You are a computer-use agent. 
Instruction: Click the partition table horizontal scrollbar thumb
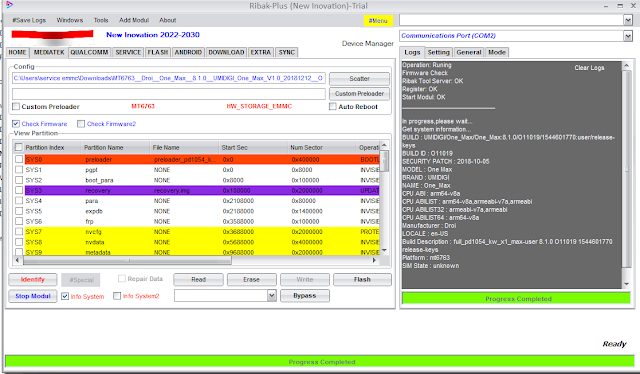128,260
